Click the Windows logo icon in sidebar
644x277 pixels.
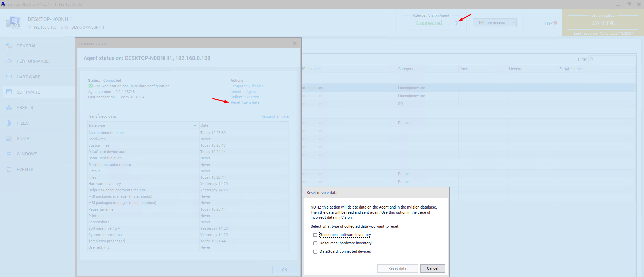tap(9, 154)
